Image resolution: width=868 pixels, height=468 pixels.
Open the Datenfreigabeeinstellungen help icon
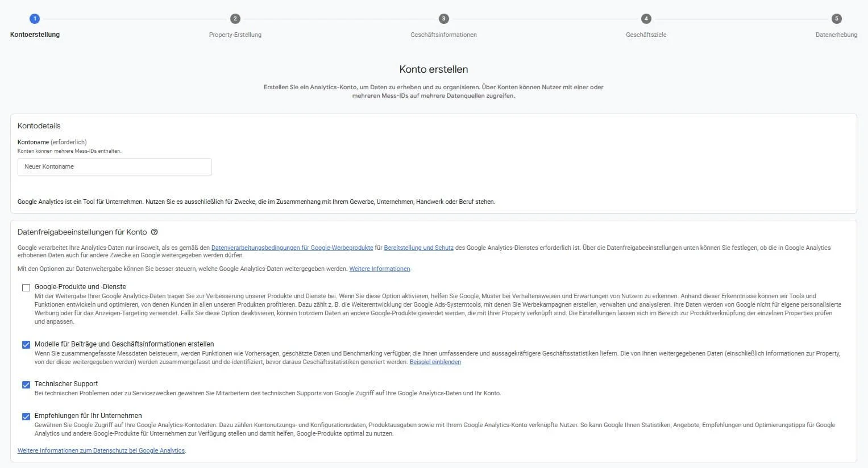coord(155,232)
